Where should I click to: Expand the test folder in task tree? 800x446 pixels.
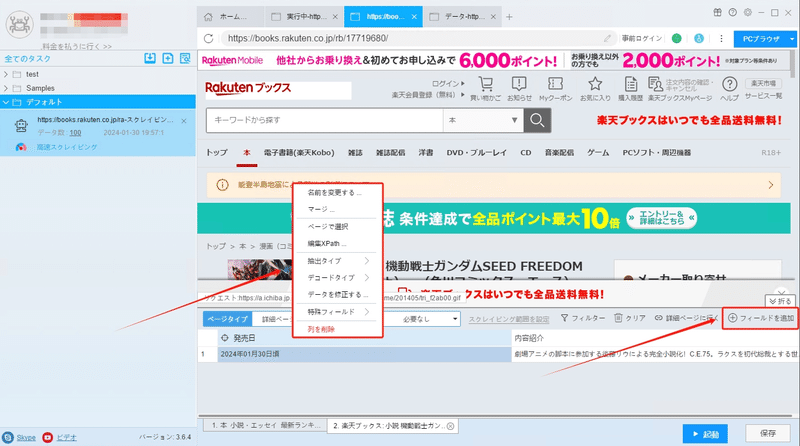[x=6, y=74]
